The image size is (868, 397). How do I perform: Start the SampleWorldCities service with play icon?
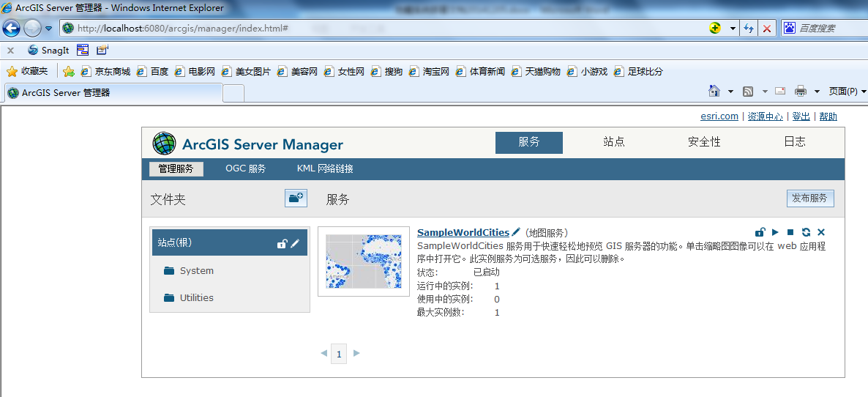(x=776, y=232)
